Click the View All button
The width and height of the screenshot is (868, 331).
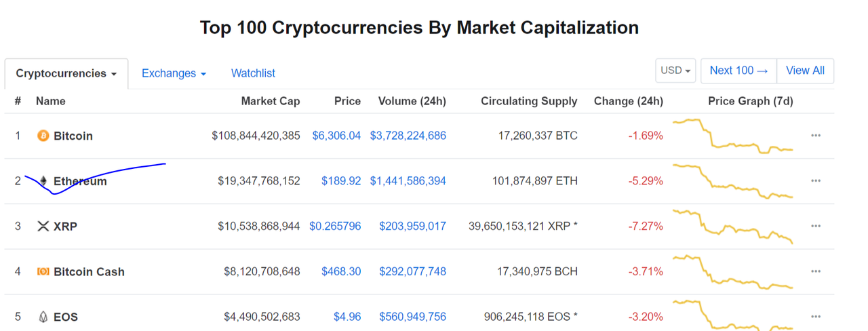point(805,71)
